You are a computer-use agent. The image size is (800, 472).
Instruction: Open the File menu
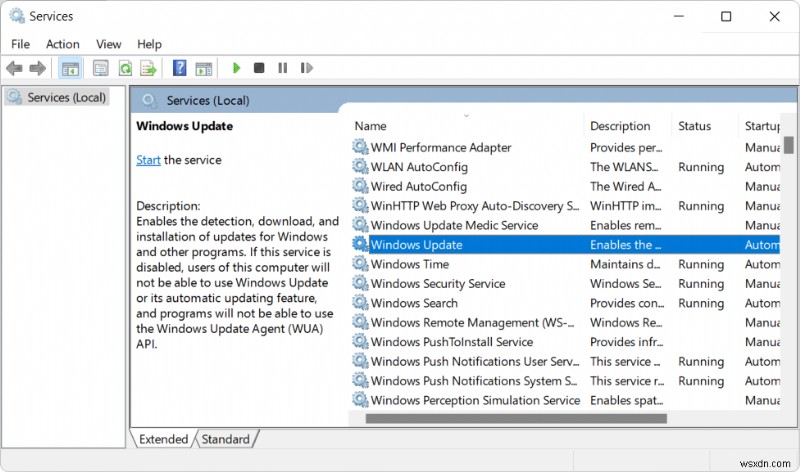20,44
